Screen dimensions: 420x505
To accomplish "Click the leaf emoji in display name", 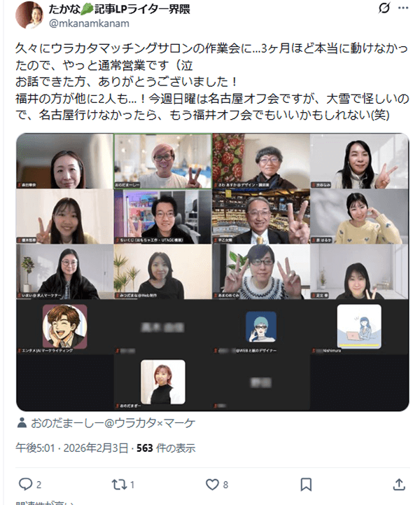I will [87, 9].
